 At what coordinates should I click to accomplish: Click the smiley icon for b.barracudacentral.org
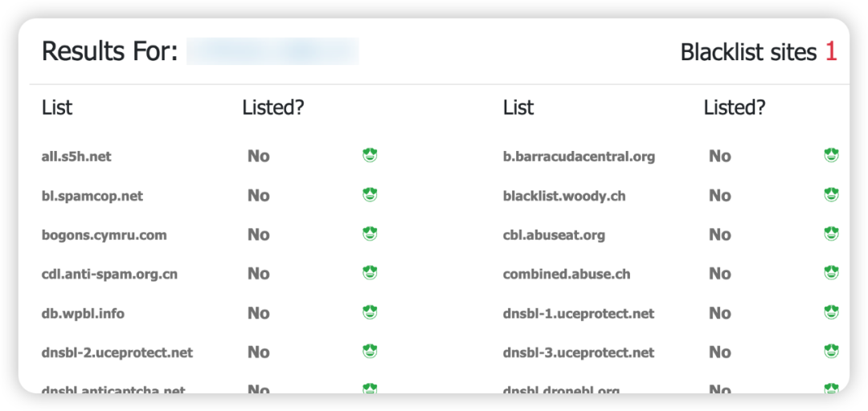[832, 156]
